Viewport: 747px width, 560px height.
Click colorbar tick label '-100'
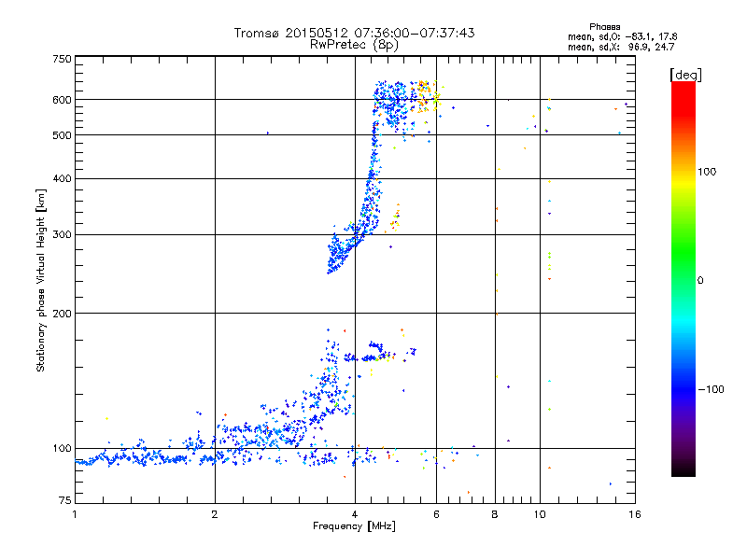click(711, 389)
